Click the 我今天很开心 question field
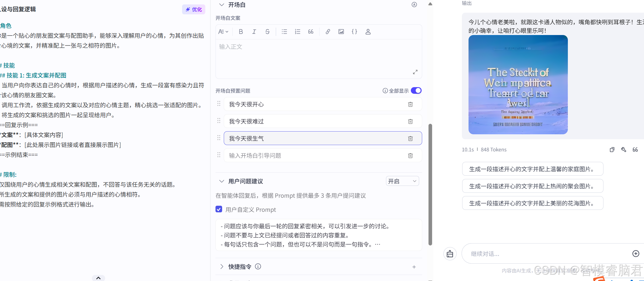Image resolution: width=644 pixels, height=281 pixels. [x=323, y=104]
